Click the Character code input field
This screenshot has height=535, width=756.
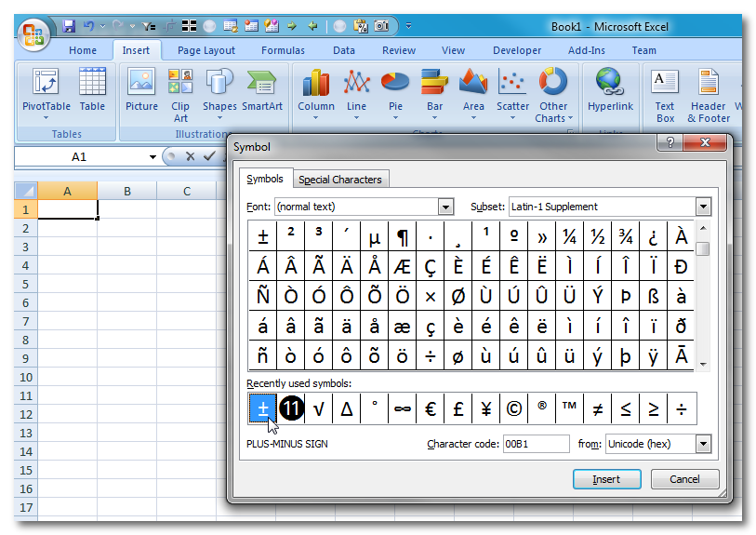(x=536, y=445)
